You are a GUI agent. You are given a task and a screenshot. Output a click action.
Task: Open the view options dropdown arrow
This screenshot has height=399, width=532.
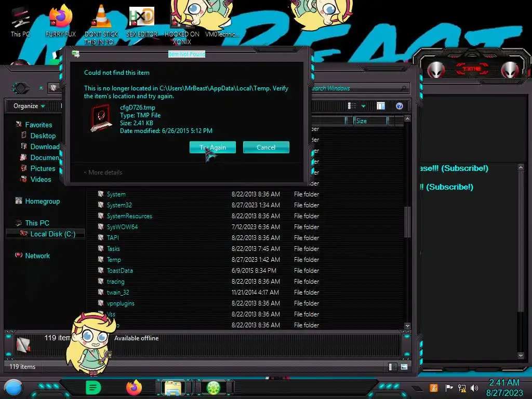pyautogui.click(x=363, y=106)
